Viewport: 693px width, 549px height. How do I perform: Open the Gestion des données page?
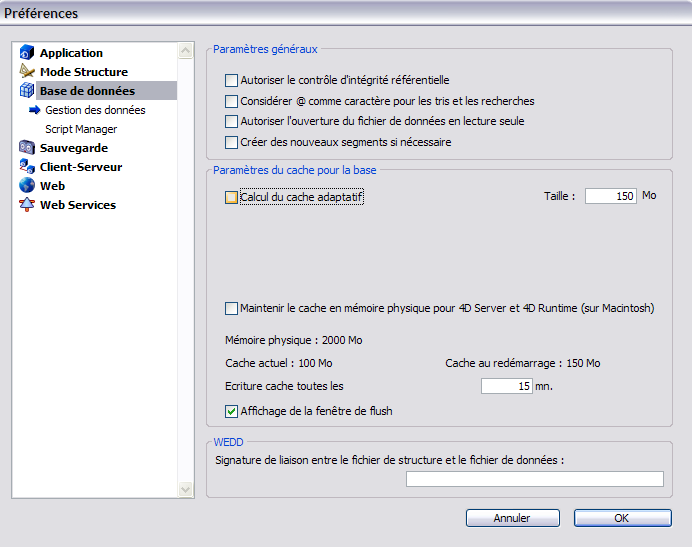[x=95, y=110]
